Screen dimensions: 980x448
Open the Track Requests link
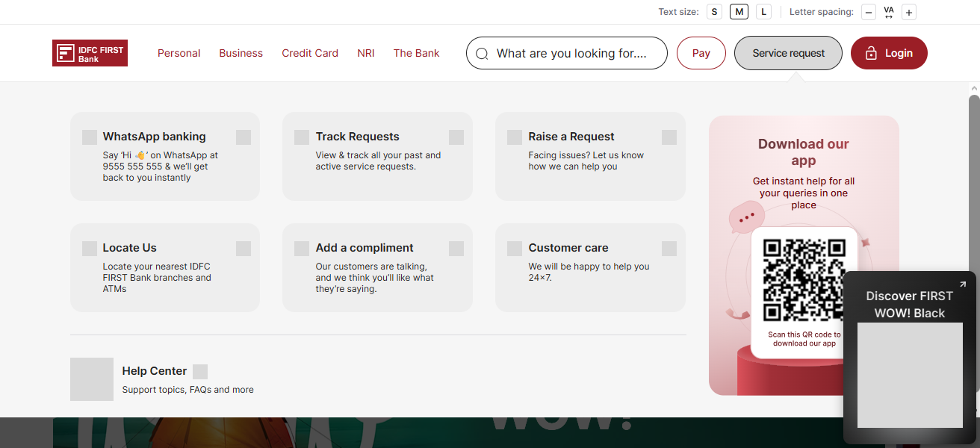tap(357, 137)
